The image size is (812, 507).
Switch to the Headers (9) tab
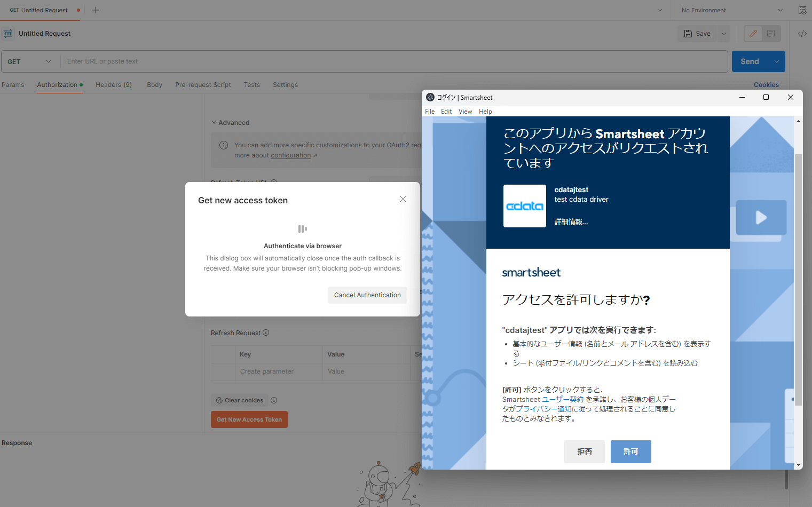[x=114, y=85]
